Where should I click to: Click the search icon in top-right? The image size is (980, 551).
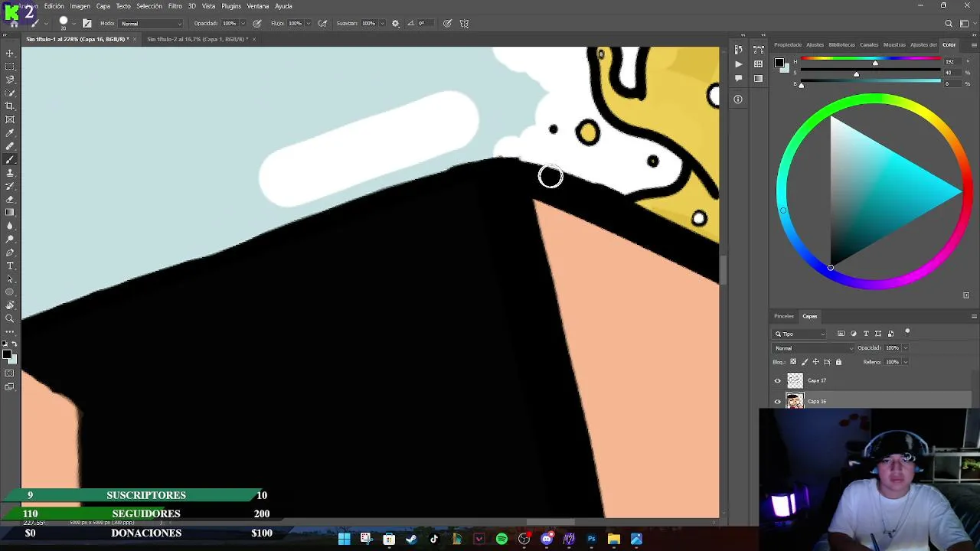tap(949, 24)
